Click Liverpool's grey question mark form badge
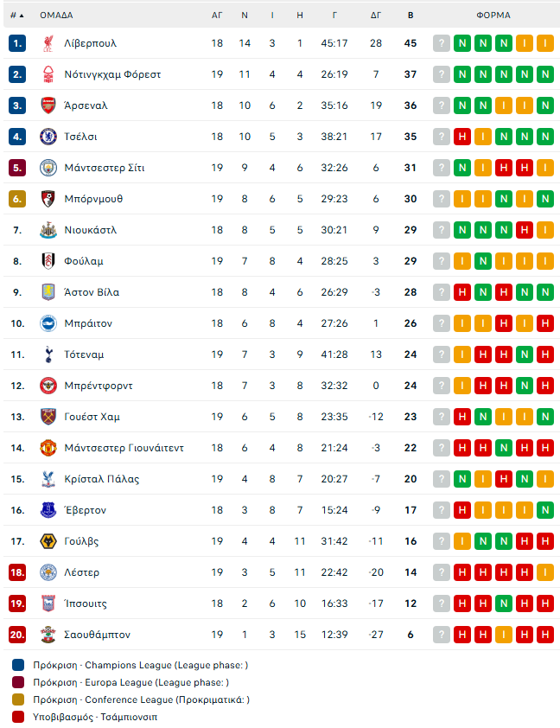Viewport: 560px width, 728px height. click(x=442, y=43)
